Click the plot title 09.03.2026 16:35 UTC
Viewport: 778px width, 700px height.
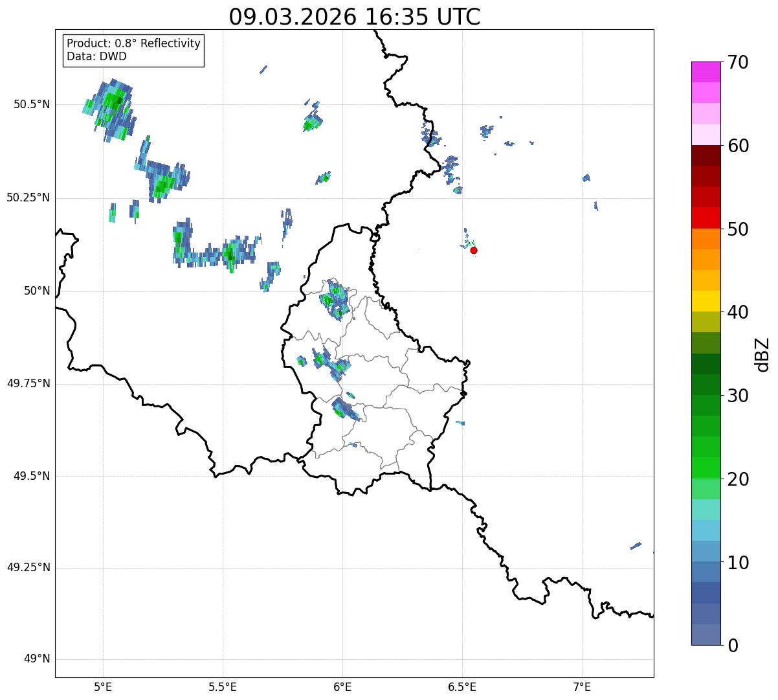point(354,17)
